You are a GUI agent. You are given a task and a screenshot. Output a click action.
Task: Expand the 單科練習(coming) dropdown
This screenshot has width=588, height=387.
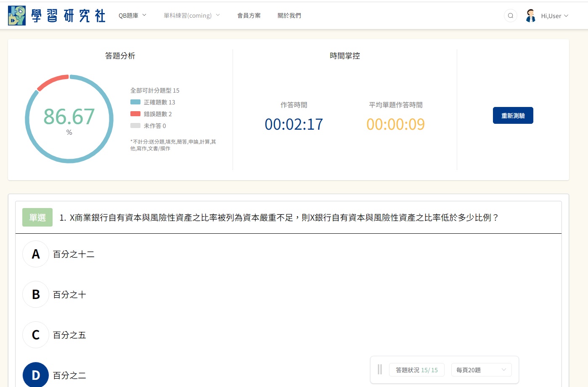(x=191, y=16)
